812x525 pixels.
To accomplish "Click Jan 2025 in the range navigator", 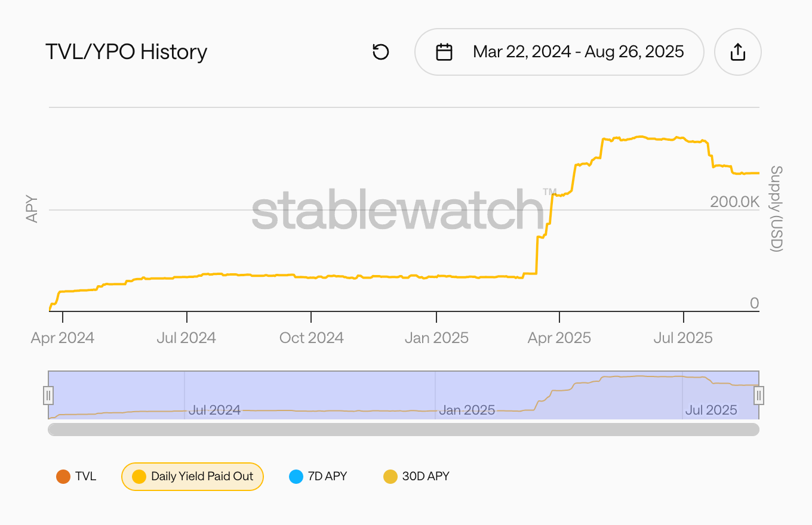I will click(x=466, y=410).
